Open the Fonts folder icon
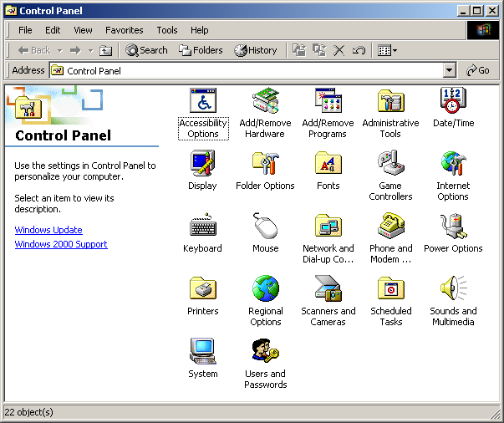Screen dimensions: 504x423 pyautogui.click(x=328, y=163)
